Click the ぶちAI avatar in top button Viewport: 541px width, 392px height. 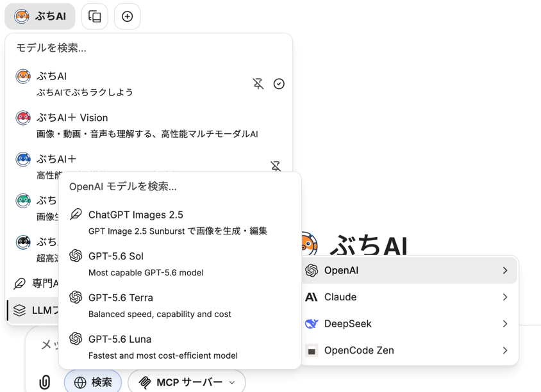click(x=21, y=16)
